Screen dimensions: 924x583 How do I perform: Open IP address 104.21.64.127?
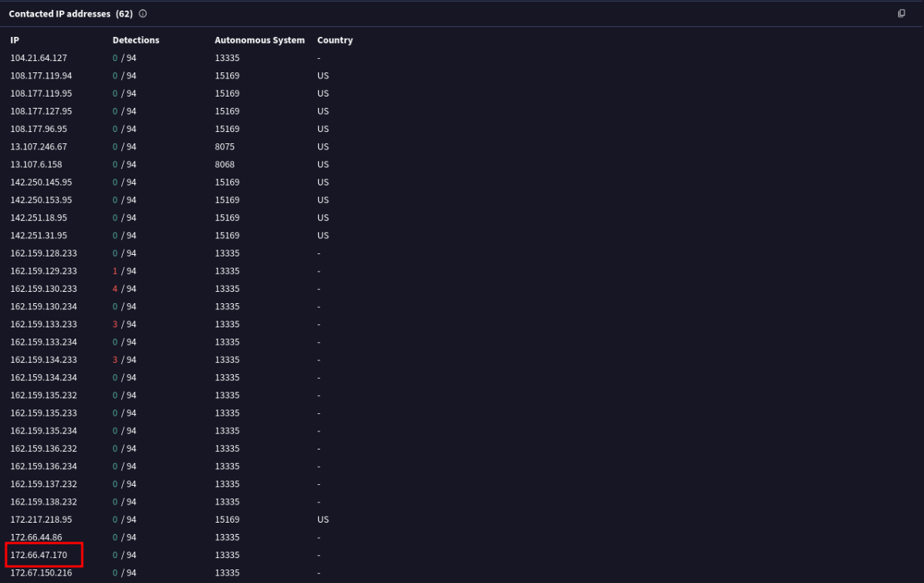38,57
